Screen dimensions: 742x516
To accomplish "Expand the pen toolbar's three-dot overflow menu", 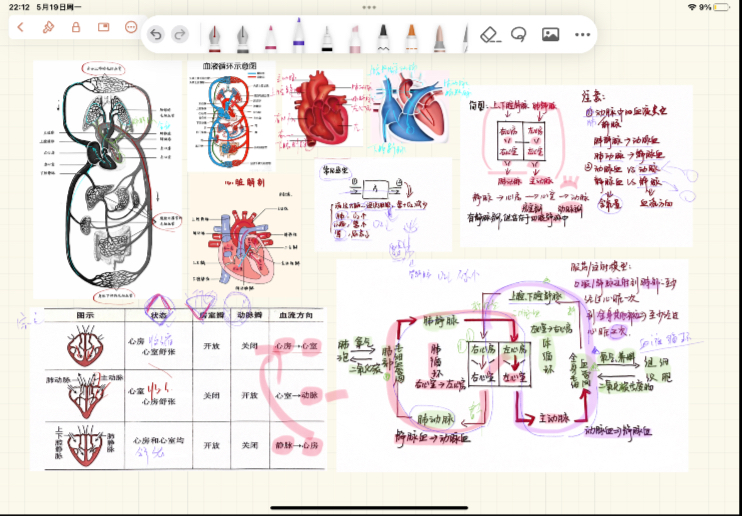I will click(x=583, y=34).
